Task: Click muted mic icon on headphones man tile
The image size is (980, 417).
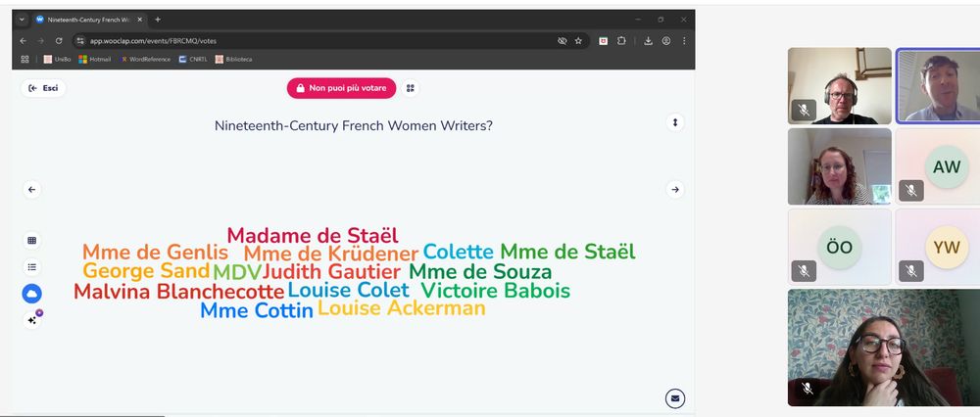Action: [804, 111]
